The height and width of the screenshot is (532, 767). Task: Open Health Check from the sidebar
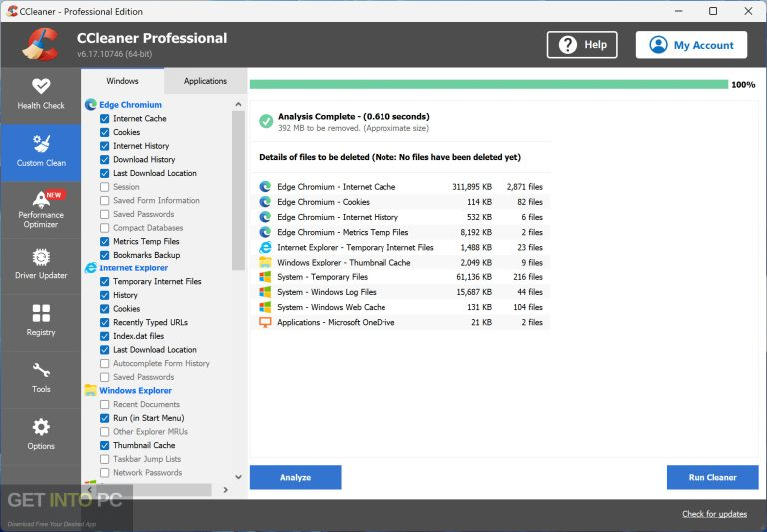pos(41,95)
